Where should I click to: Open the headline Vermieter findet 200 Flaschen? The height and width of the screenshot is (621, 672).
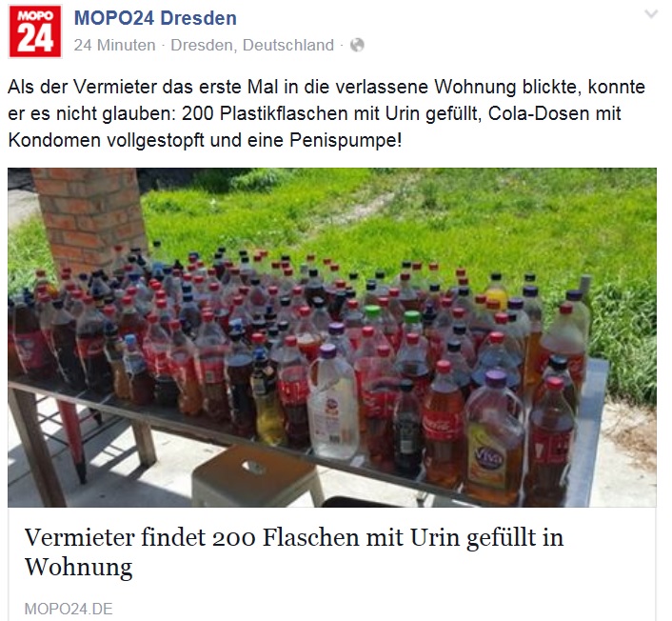[293, 552]
